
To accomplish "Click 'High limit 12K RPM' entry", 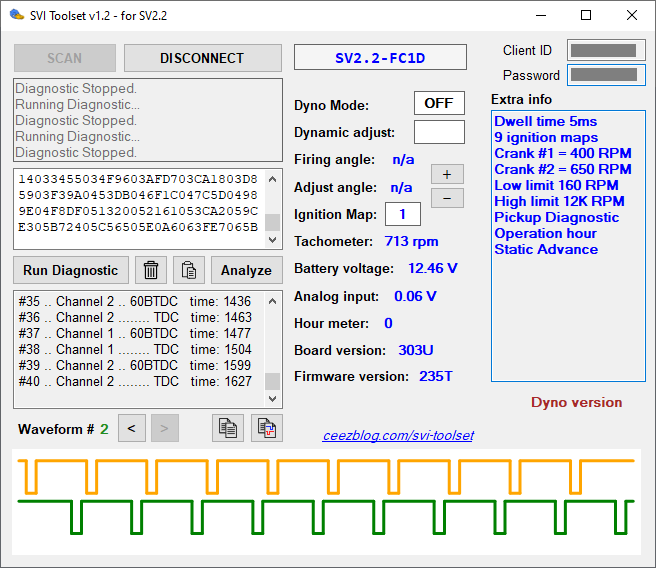I will click(559, 201).
